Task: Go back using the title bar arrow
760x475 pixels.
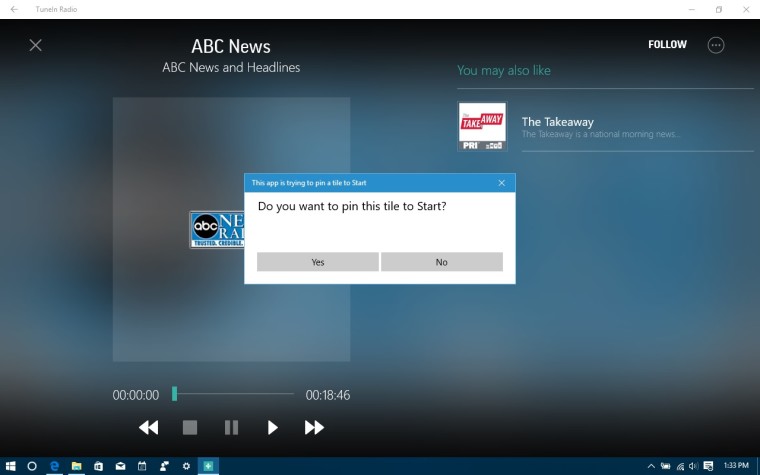Action: tap(14, 9)
